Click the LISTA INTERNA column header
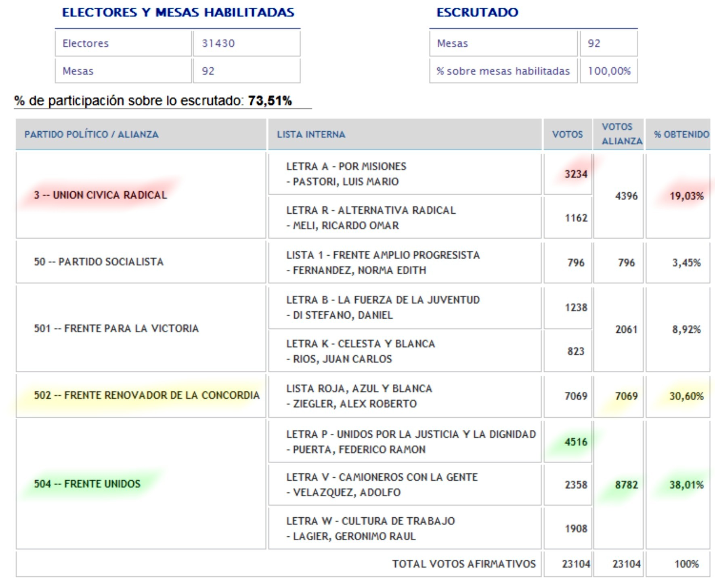The width and height of the screenshot is (715, 588). coord(311,134)
